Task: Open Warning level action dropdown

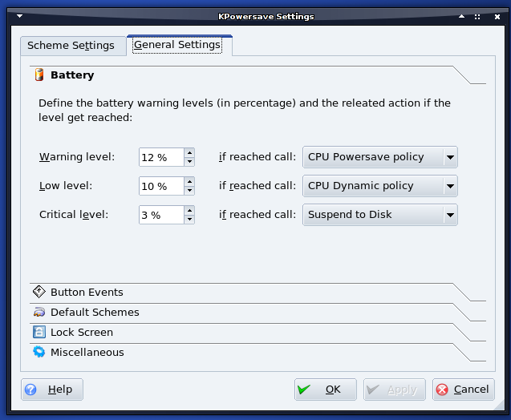Action: 380,157
